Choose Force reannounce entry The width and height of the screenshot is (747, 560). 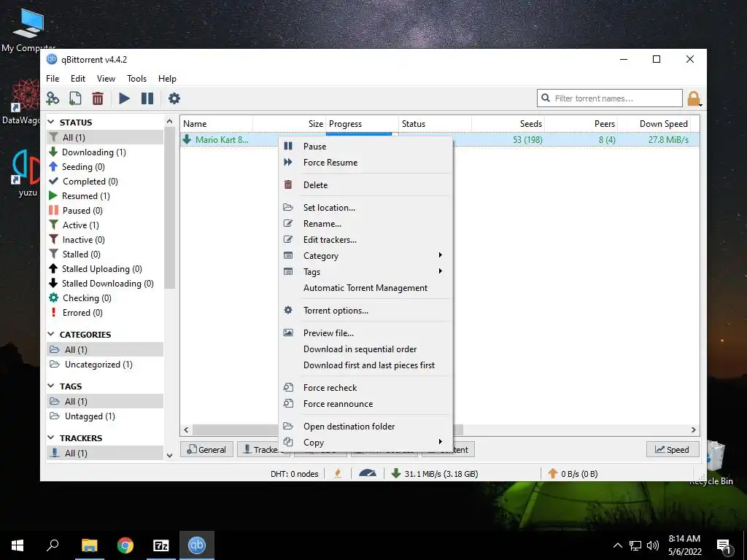point(365,404)
